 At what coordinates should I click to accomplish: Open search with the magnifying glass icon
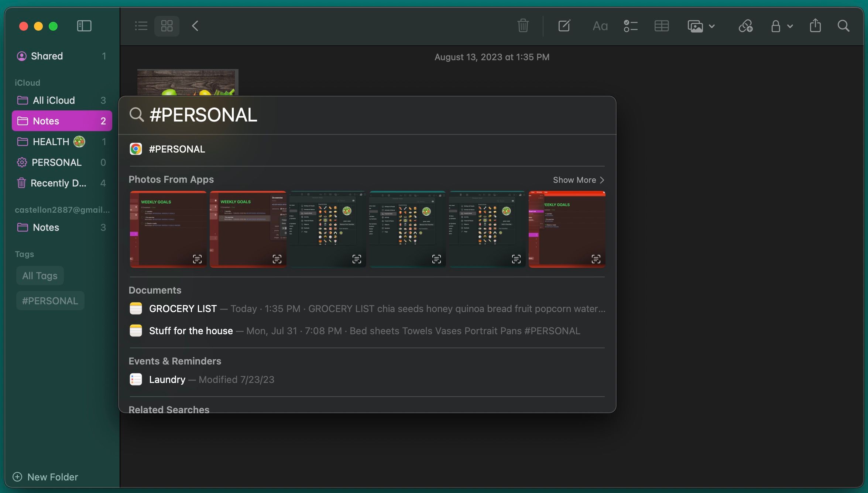click(844, 26)
